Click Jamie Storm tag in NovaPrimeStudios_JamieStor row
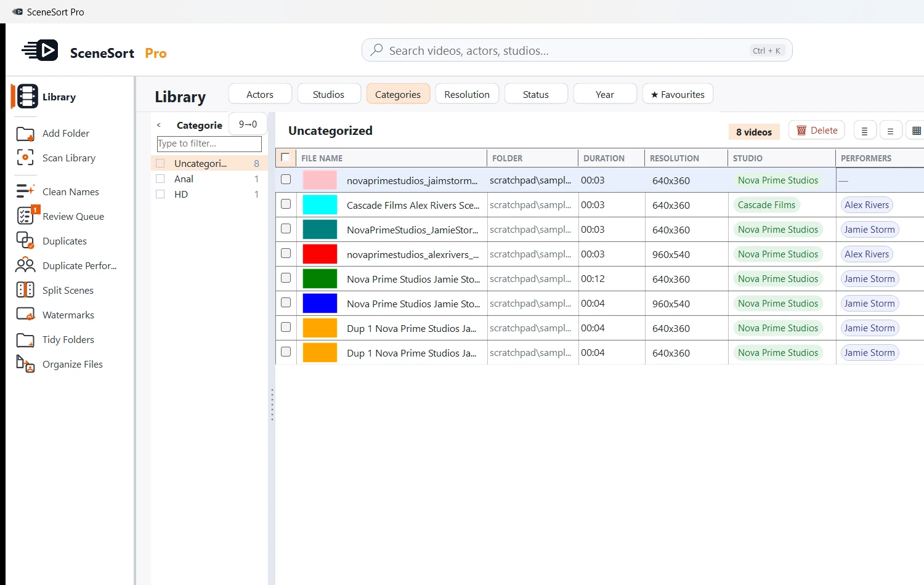Image resolution: width=924 pixels, height=585 pixels. coord(869,230)
